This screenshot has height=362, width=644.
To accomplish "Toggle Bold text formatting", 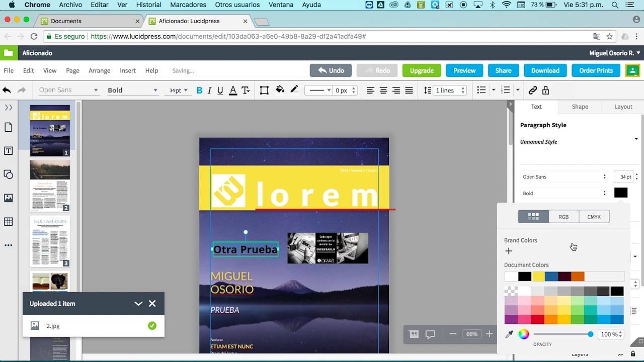I will point(199,90).
